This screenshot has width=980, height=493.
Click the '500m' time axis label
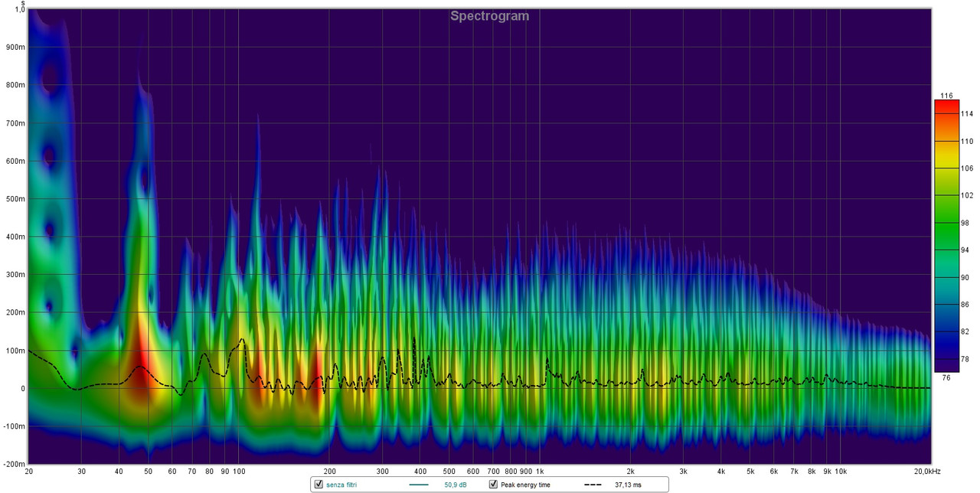[15, 198]
